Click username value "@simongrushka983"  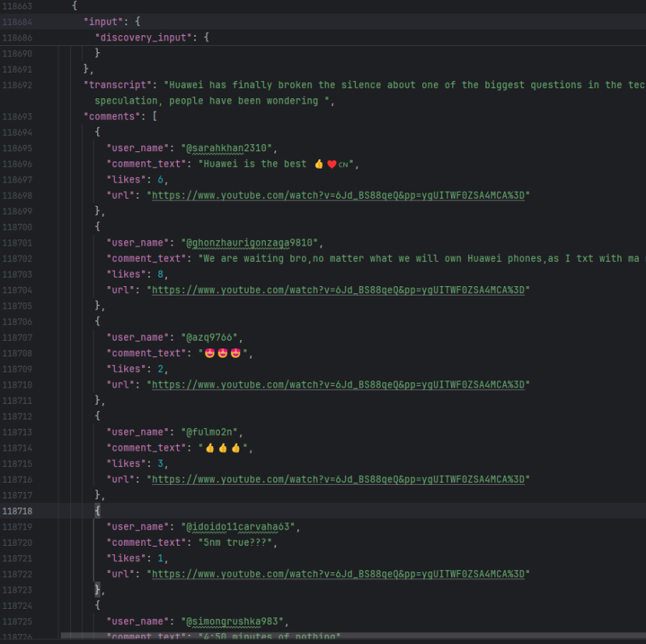pos(232,621)
